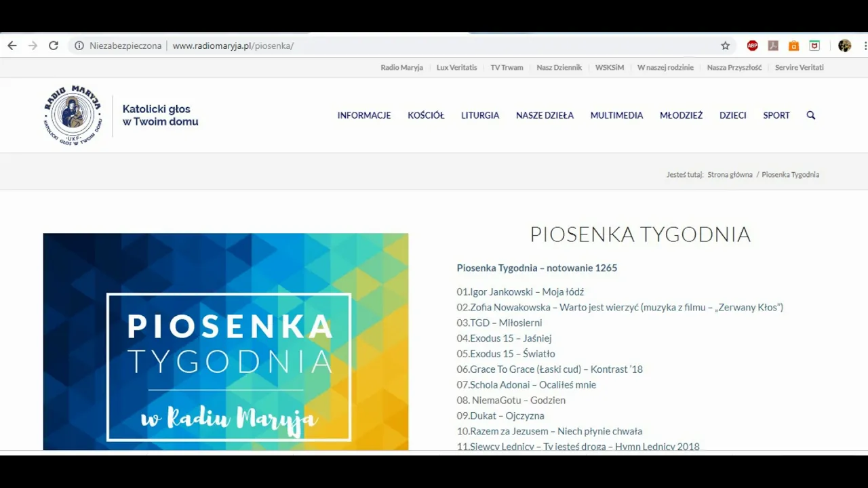
Task: Select '10.Razem za Jezusem – Niech płynie chwała'
Action: pyautogui.click(x=549, y=432)
